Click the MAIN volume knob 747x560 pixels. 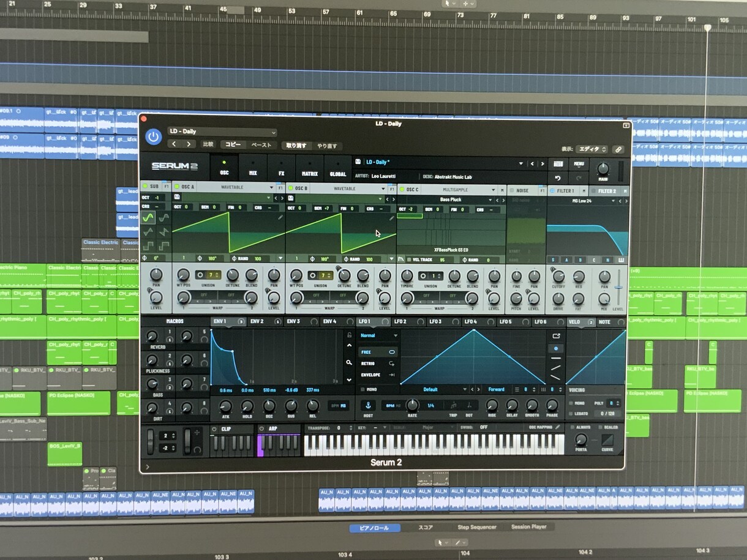pos(603,168)
